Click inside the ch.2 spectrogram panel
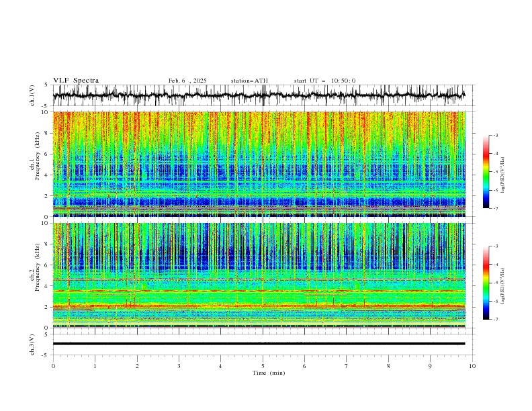Screen dimensions: 532x411 [x=259, y=275]
